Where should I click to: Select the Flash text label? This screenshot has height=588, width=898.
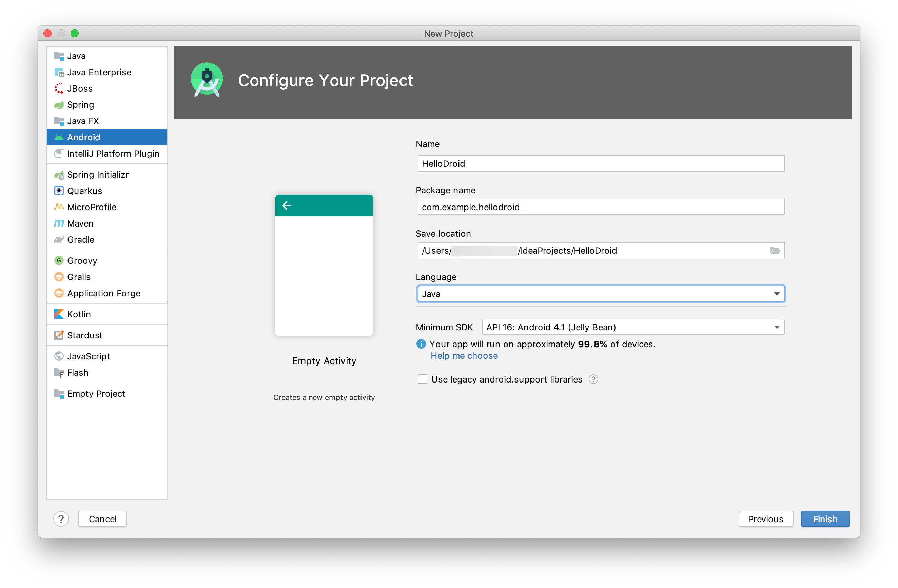coord(78,373)
